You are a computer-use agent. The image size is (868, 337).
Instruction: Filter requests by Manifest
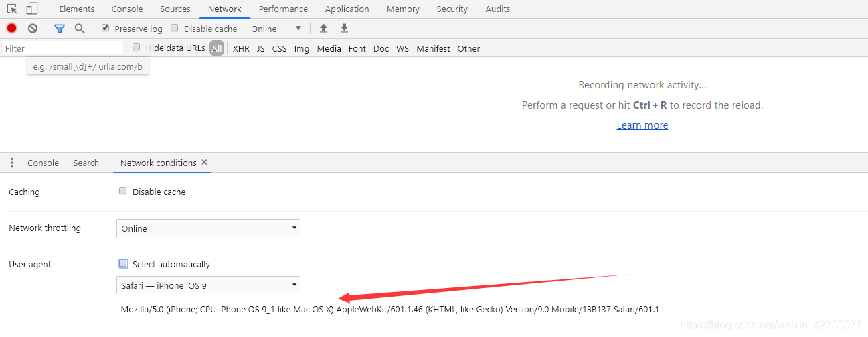point(434,48)
